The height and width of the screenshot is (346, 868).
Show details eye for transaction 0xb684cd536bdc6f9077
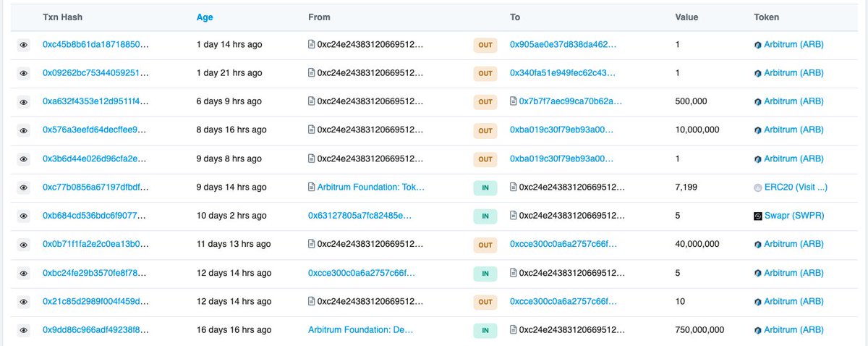(23, 216)
